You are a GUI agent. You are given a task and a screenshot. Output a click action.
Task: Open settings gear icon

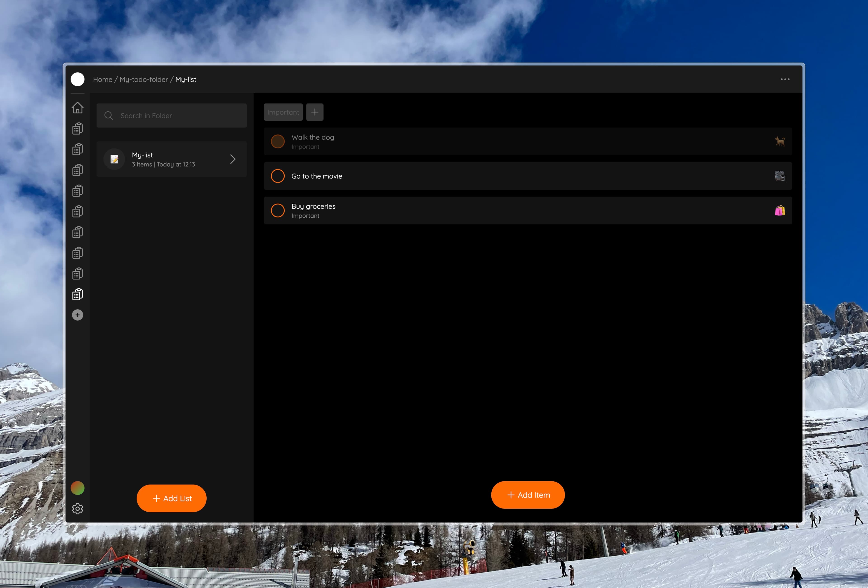pos(77,508)
